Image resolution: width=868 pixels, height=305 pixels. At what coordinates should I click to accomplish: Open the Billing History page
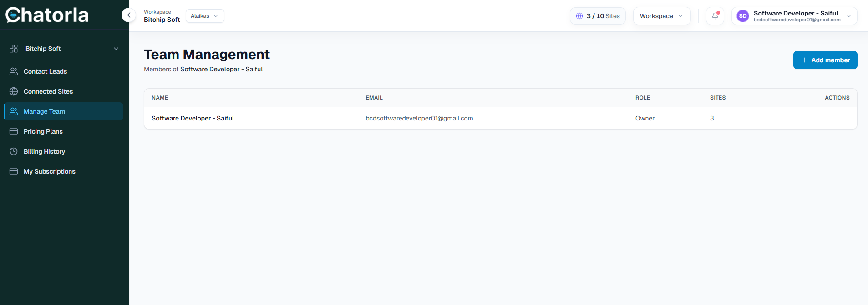point(64,151)
